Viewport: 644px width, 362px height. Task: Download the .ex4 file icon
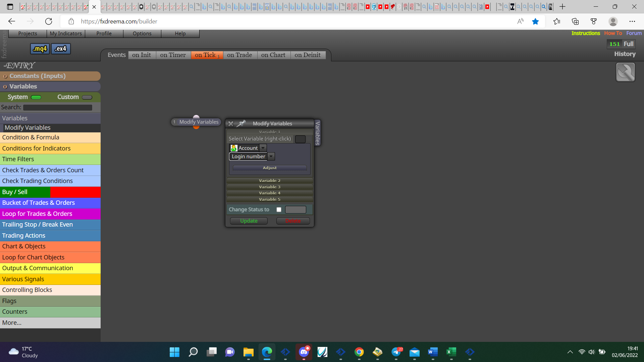[61, 49]
